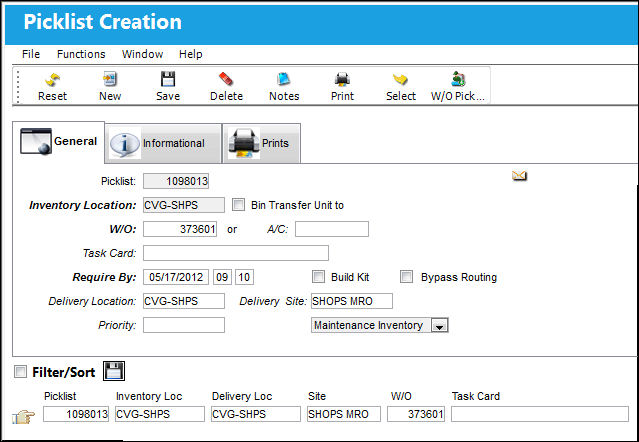Open the Help menu
Image resolution: width=639 pixels, height=442 pixels.
click(190, 54)
